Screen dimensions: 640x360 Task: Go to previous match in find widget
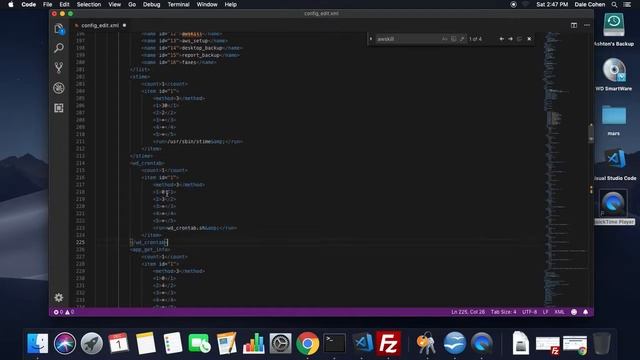[x=502, y=39]
